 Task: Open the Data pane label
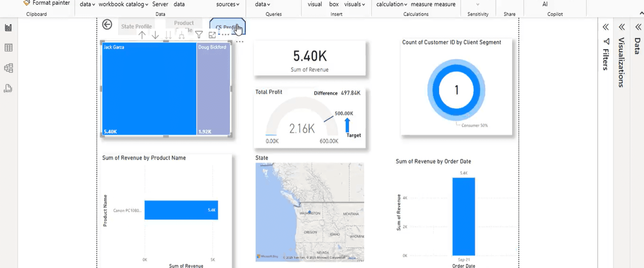click(638, 46)
